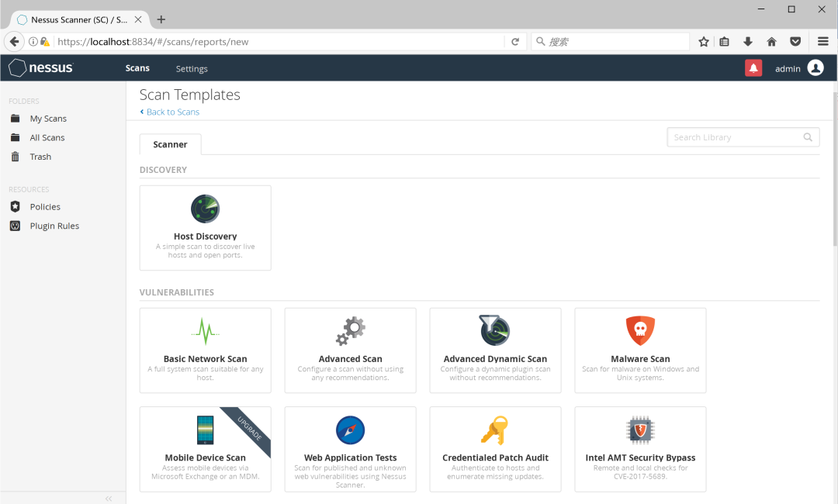Open Plugin Rules under Resources
838x504 pixels.
54,226
